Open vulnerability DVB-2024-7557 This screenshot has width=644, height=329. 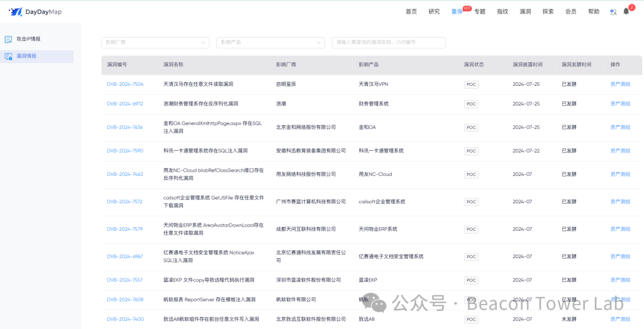pos(125,280)
